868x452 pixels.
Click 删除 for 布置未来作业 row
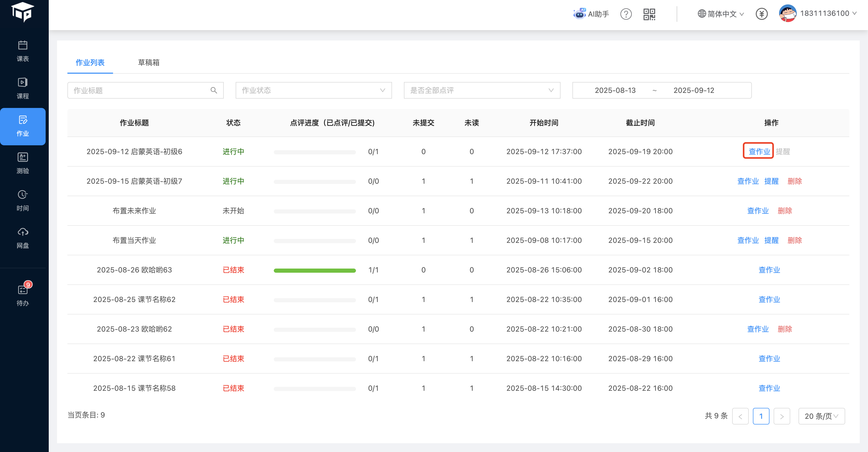click(x=785, y=211)
